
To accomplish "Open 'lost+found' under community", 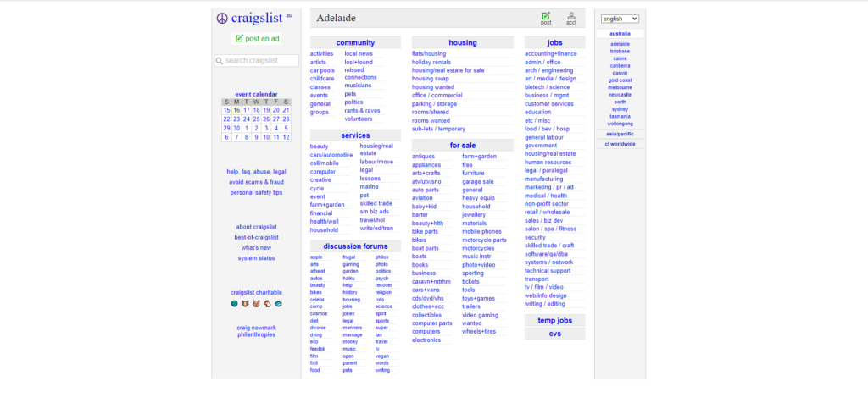I will click(x=359, y=63).
